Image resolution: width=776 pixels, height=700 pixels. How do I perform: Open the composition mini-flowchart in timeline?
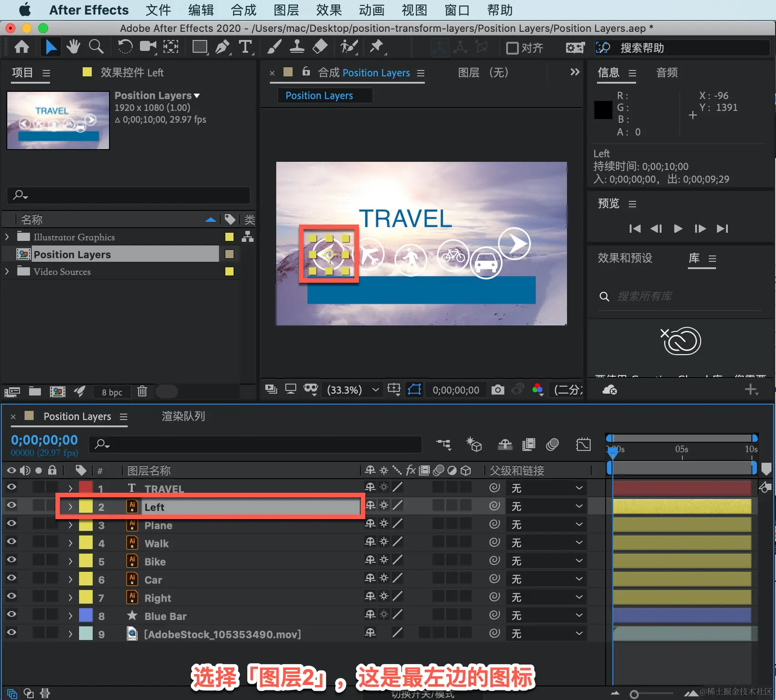[x=444, y=444]
